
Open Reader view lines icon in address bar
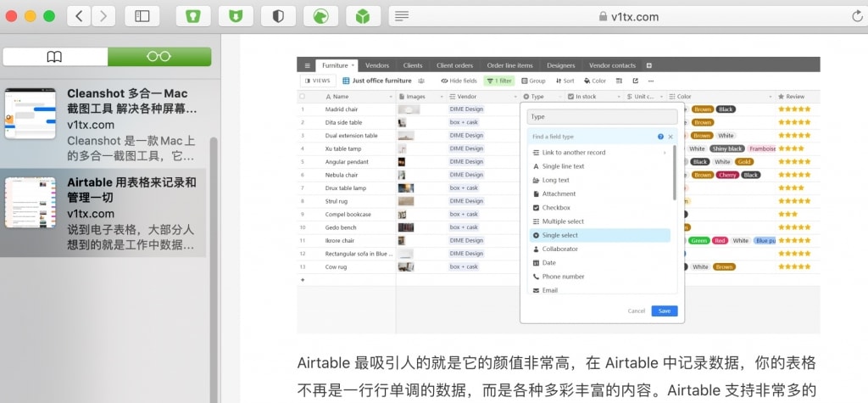pyautogui.click(x=402, y=17)
